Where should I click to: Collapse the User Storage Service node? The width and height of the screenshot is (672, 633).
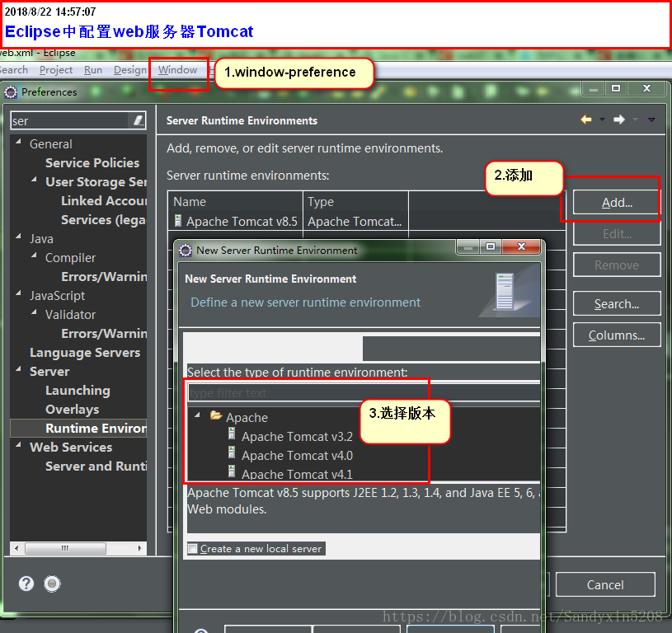coord(35,180)
